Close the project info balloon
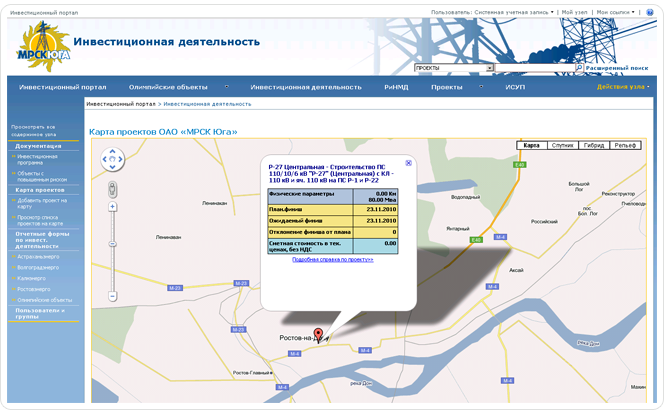670x412 pixels. click(408, 163)
